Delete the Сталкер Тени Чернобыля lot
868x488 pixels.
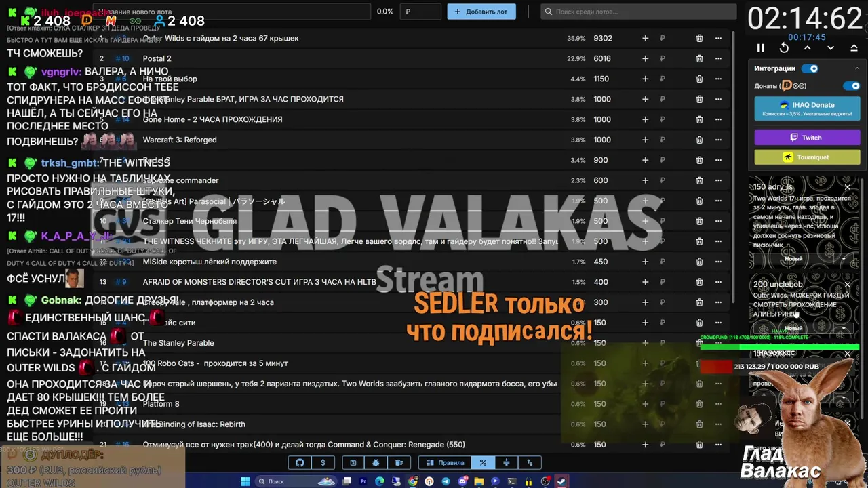tap(699, 222)
